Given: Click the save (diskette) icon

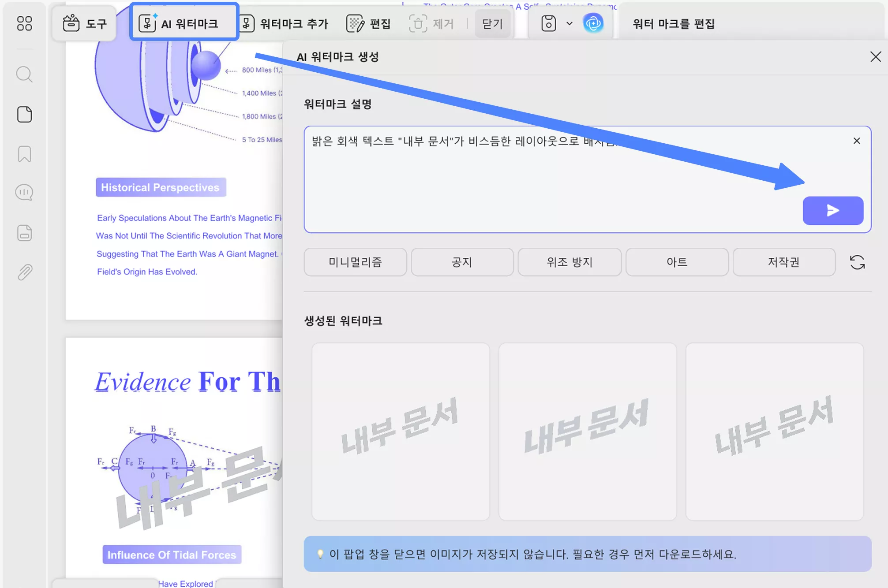Looking at the screenshot, I should (x=548, y=23).
